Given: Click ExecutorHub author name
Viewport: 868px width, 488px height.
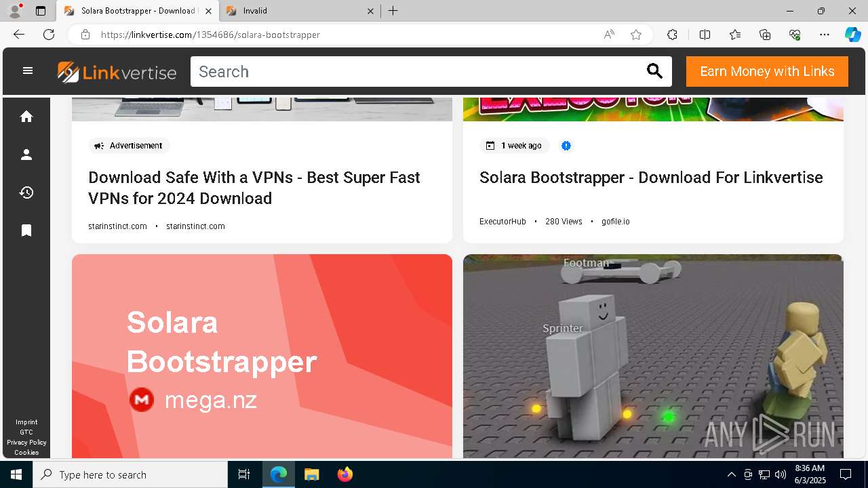Looking at the screenshot, I should [502, 222].
